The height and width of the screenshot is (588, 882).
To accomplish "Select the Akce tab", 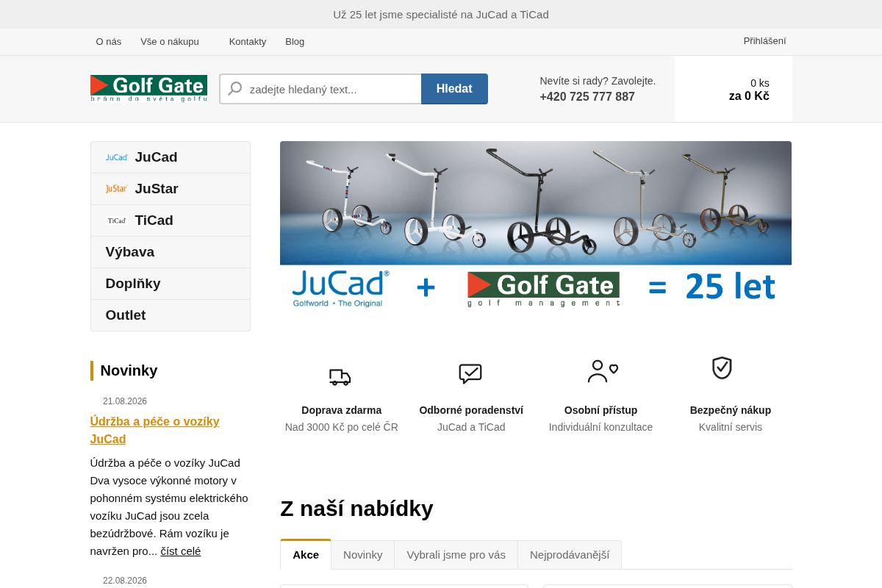I will click(x=306, y=555).
